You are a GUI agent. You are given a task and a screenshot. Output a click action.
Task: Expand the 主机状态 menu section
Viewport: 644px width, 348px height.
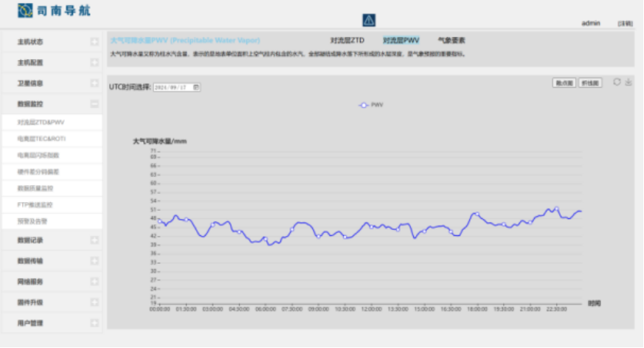(94, 43)
